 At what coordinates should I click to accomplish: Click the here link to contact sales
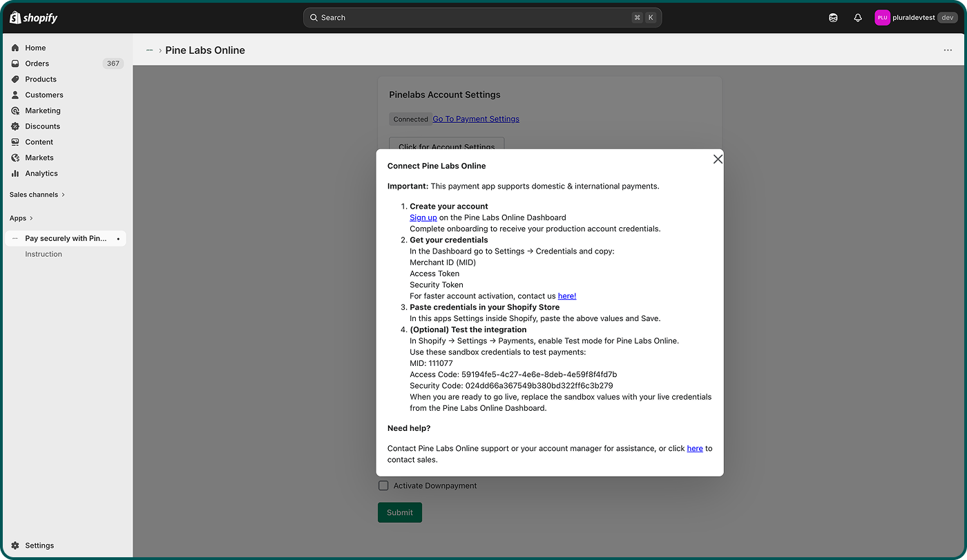[x=695, y=449]
